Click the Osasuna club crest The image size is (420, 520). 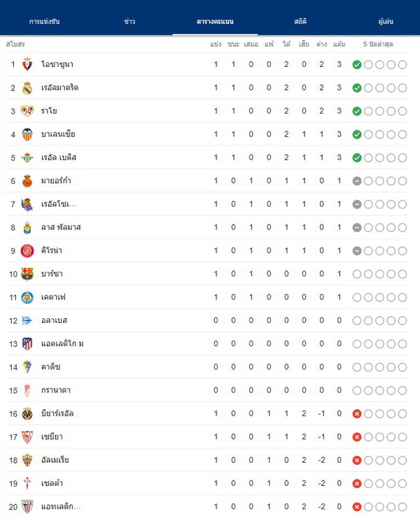pos(27,64)
